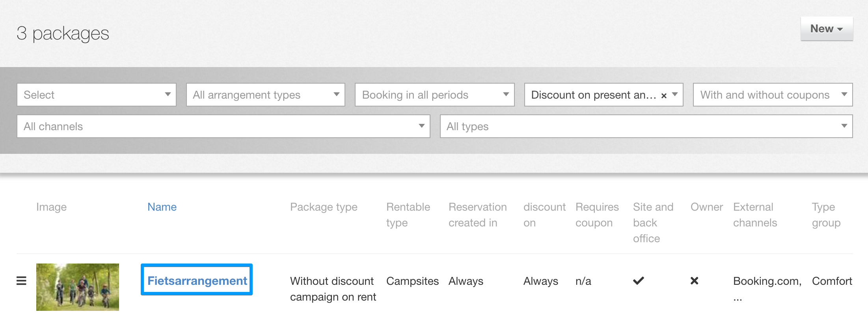Open the New dropdown button

pyautogui.click(x=827, y=29)
